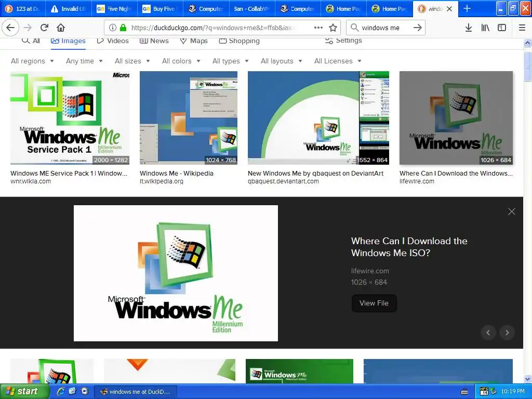
Task: Open Windows Me - Wikipedia result title
Action: (177, 173)
